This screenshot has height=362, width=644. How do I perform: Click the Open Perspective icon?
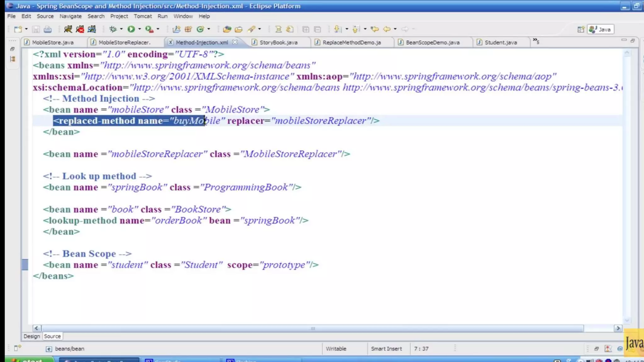pos(580,30)
